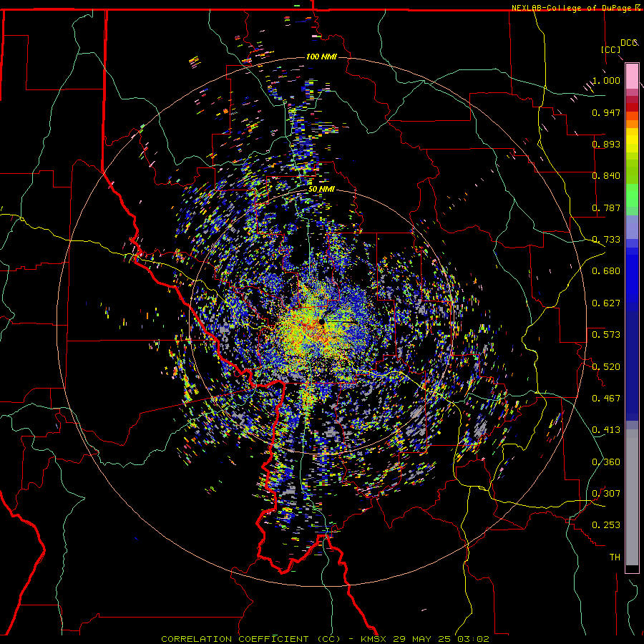Click the 0.520 legend value
Screen dimensions: 644x644
(606, 366)
